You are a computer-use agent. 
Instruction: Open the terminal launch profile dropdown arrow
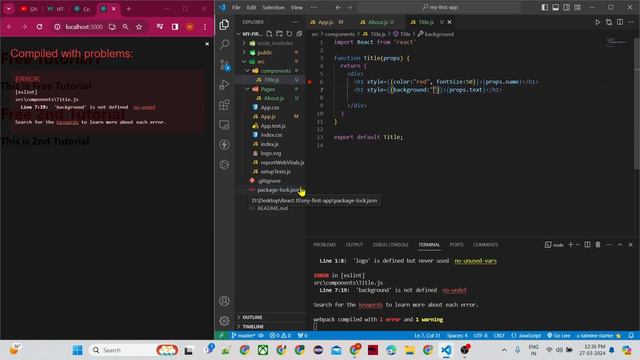coord(578,244)
